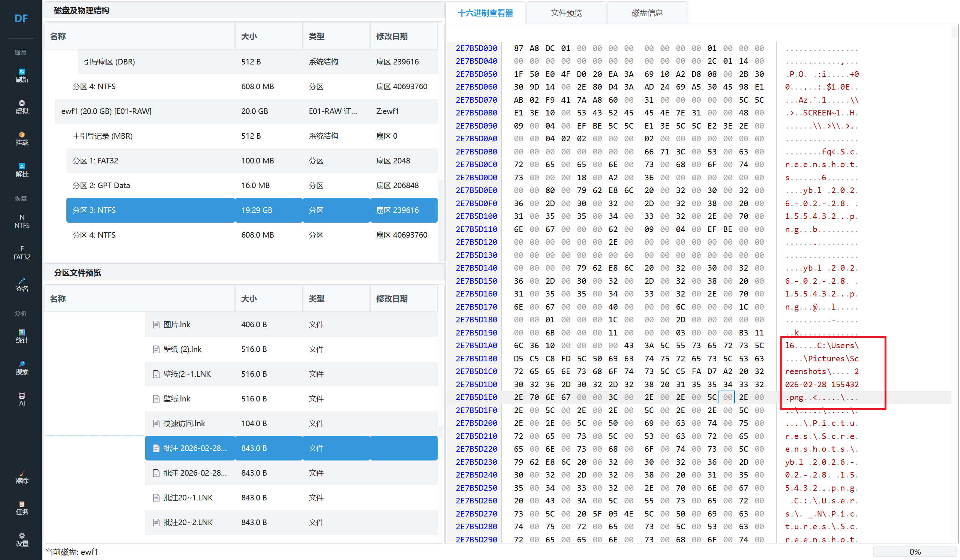This screenshot has height=560, width=960.
Task: Click the 解挂 unmount icon
Action: coord(22,170)
